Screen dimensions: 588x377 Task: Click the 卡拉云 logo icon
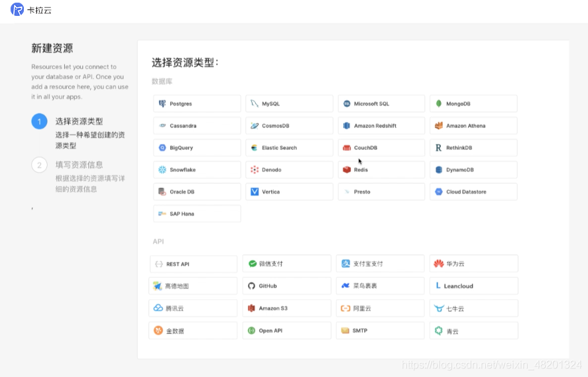coord(17,9)
